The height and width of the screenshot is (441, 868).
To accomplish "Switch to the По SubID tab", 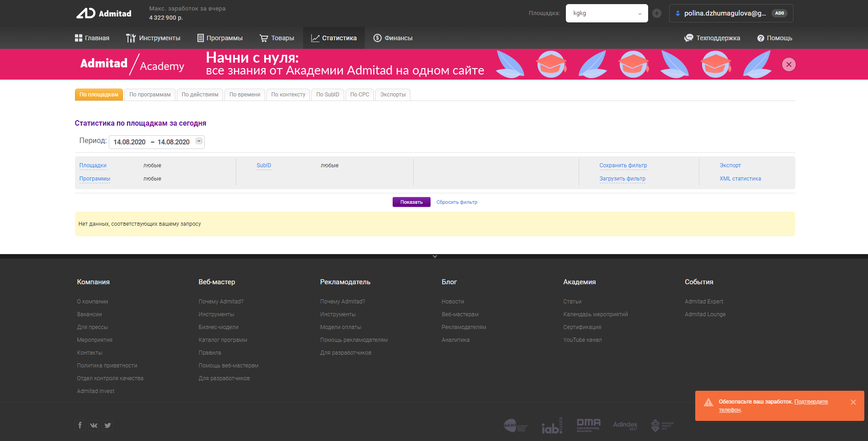I will 328,95.
